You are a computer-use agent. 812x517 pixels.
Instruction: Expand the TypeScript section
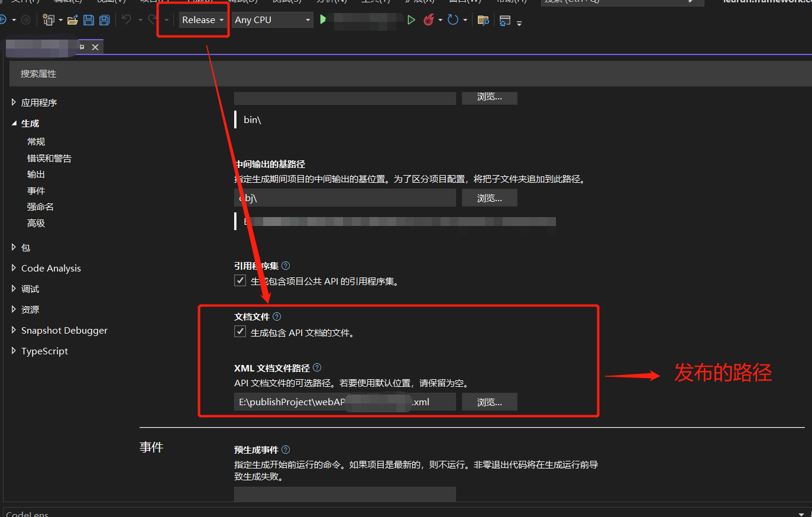(x=14, y=351)
